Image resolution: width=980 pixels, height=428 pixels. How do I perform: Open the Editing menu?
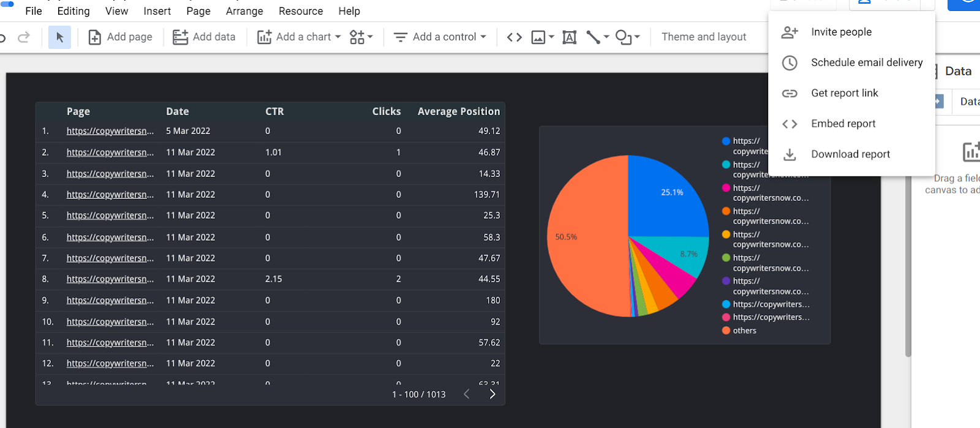(73, 11)
